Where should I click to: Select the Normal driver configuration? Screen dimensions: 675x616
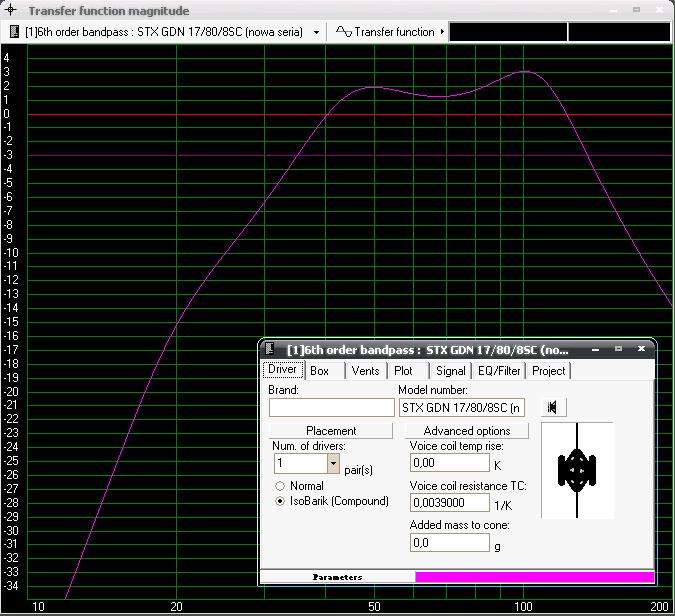pos(280,486)
